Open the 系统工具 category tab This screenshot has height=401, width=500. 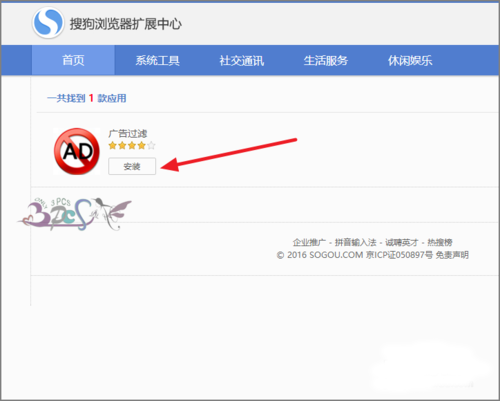coord(157,60)
